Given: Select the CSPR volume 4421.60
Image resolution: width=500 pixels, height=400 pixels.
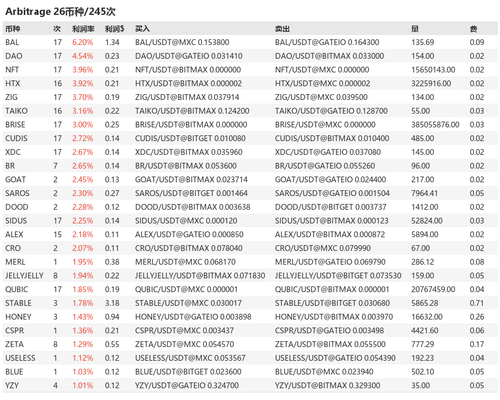Looking at the screenshot, I should [x=425, y=330].
